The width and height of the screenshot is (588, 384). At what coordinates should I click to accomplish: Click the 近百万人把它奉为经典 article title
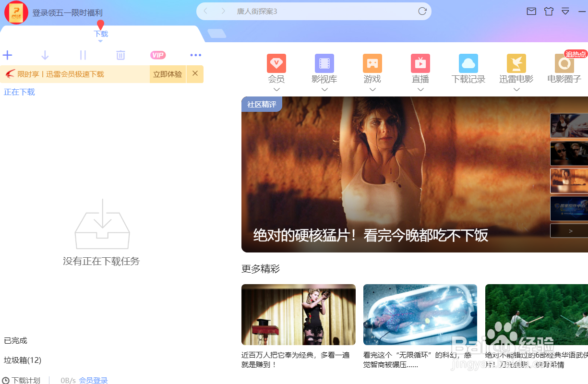(296, 360)
